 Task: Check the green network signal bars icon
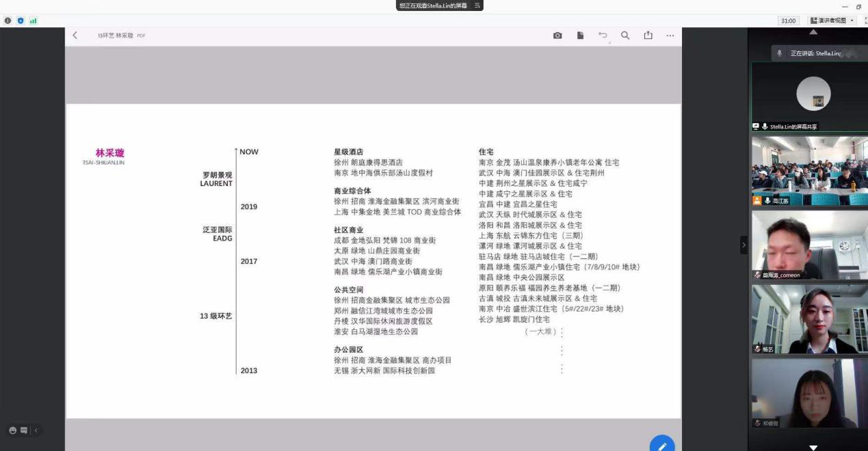pyautogui.click(x=33, y=21)
